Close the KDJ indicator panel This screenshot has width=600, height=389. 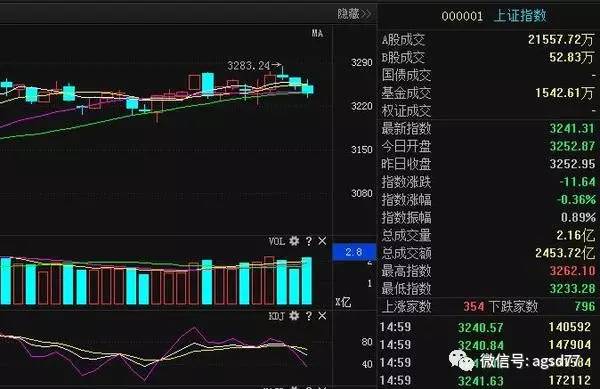point(322,316)
